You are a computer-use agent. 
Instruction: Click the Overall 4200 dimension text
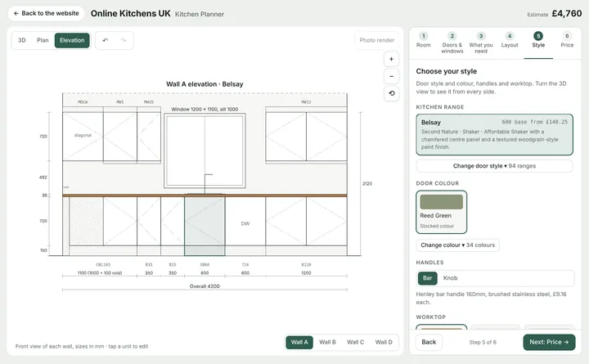coord(205,286)
